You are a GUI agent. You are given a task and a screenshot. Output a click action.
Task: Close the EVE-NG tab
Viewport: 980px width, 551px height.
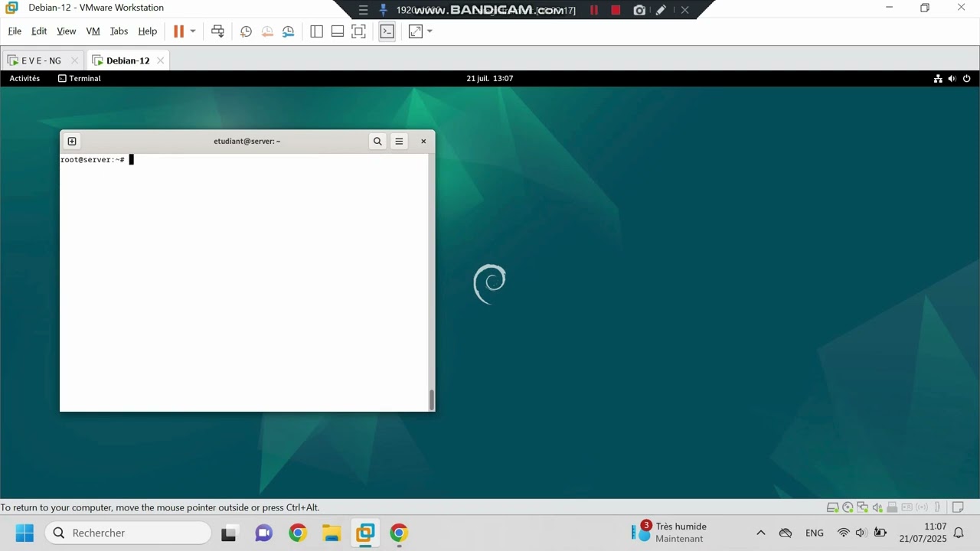74,60
